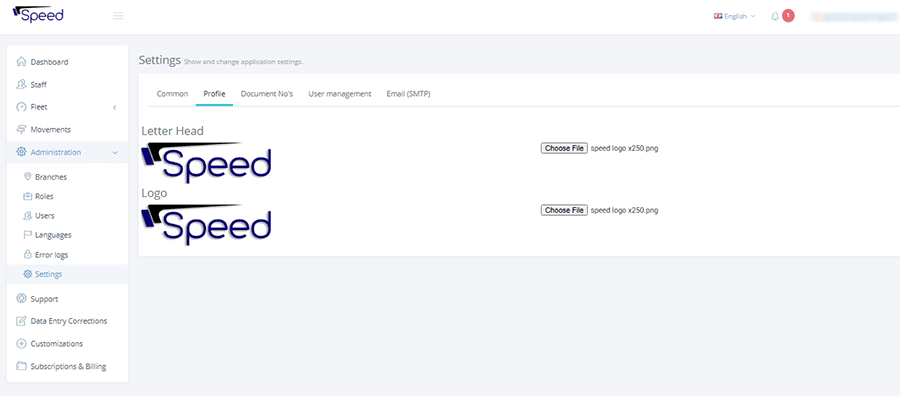Click Logo file name speed logo x250.png
Screen dimensions: 900x396
[x=624, y=210]
